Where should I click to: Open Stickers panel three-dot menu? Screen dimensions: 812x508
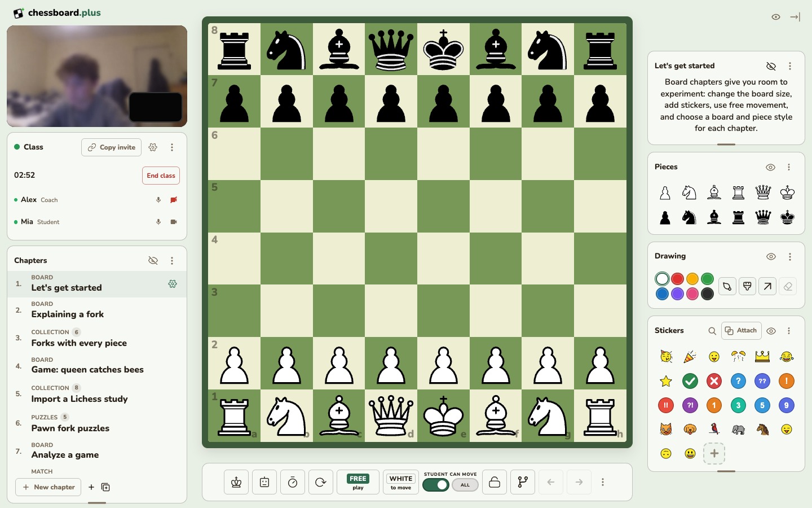(x=789, y=331)
